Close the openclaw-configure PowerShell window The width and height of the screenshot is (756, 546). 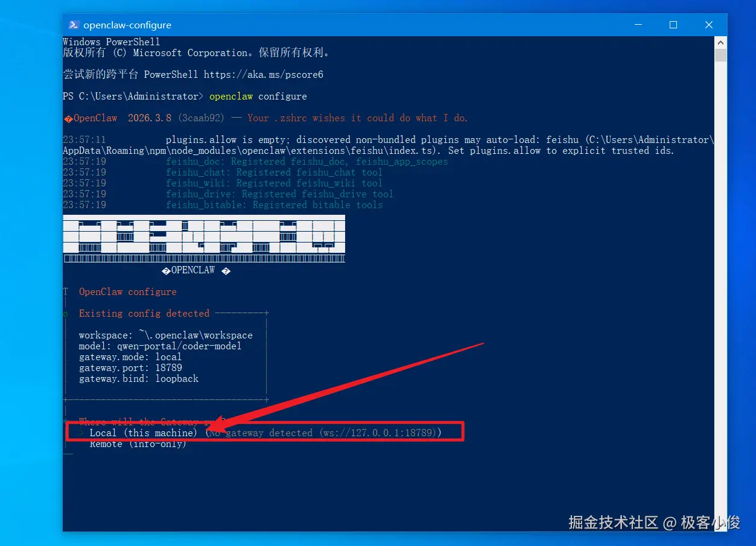coord(708,25)
